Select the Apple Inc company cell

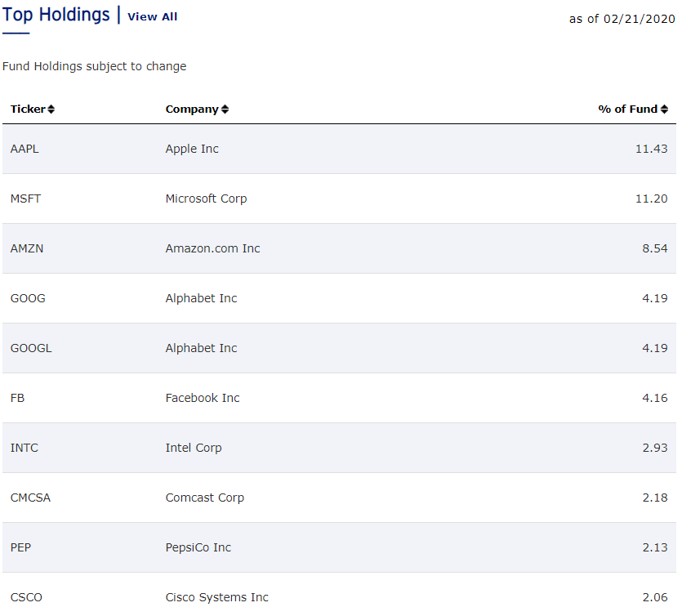pyautogui.click(x=192, y=149)
